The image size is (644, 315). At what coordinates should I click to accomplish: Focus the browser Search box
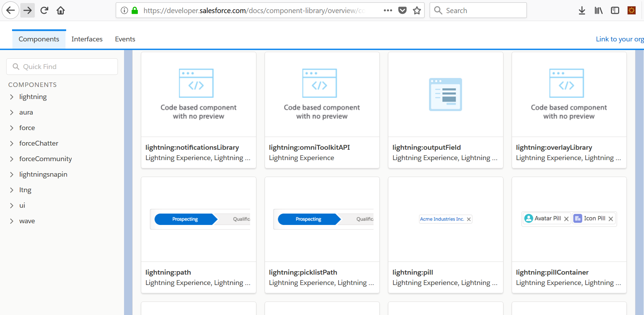pos(478,10)
